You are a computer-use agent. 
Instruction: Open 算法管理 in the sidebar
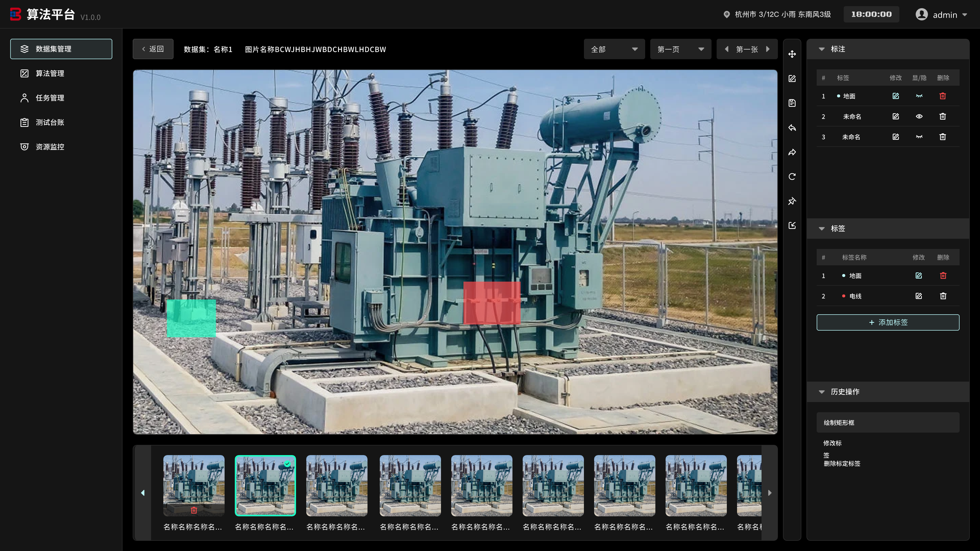coord(50,73)
